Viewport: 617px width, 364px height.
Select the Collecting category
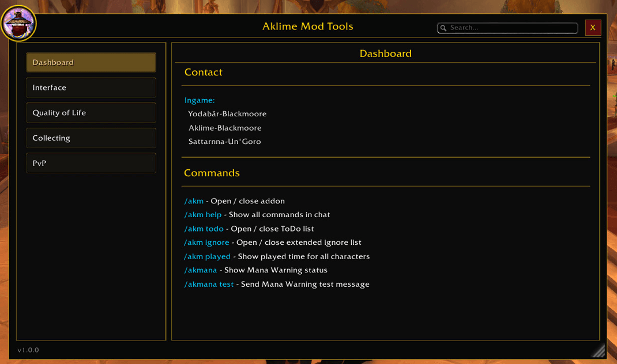(91, 138)
